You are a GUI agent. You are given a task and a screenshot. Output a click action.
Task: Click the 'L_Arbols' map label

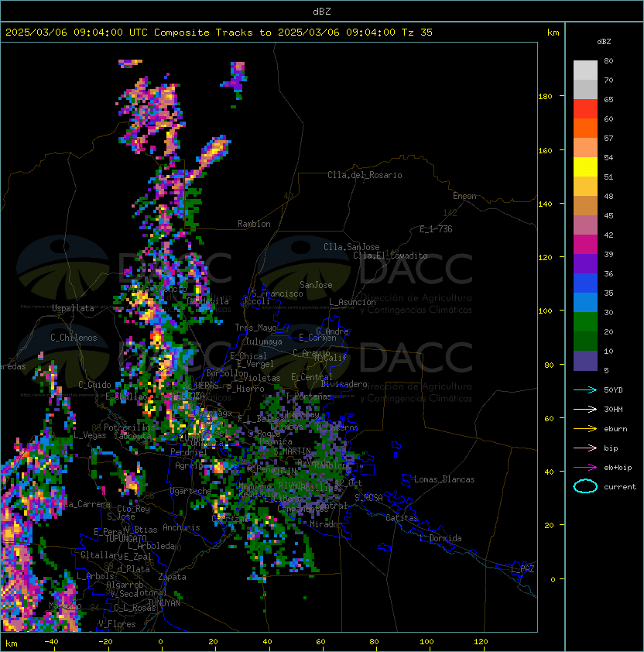tap(95, 576)
